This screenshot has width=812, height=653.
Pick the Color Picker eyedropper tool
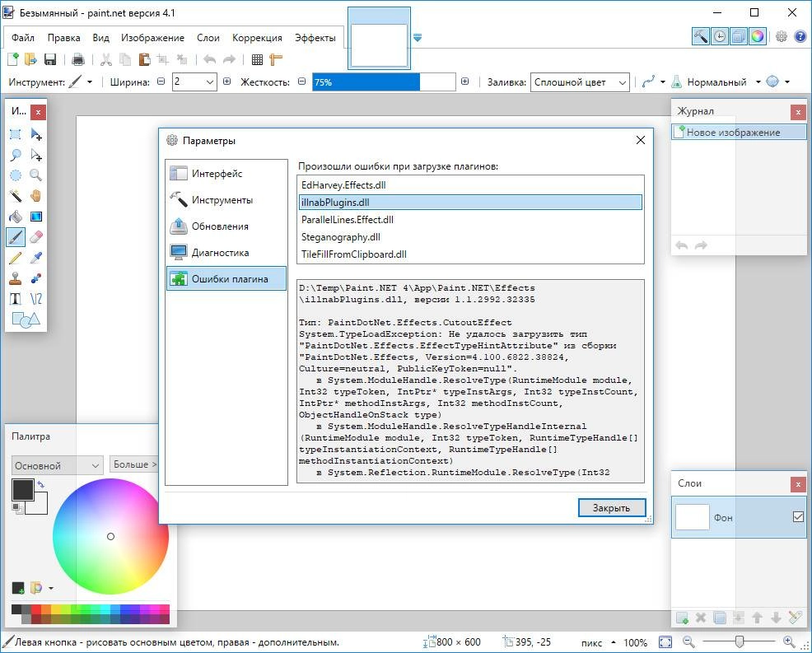pyautogui.click(x=35, y=258)
